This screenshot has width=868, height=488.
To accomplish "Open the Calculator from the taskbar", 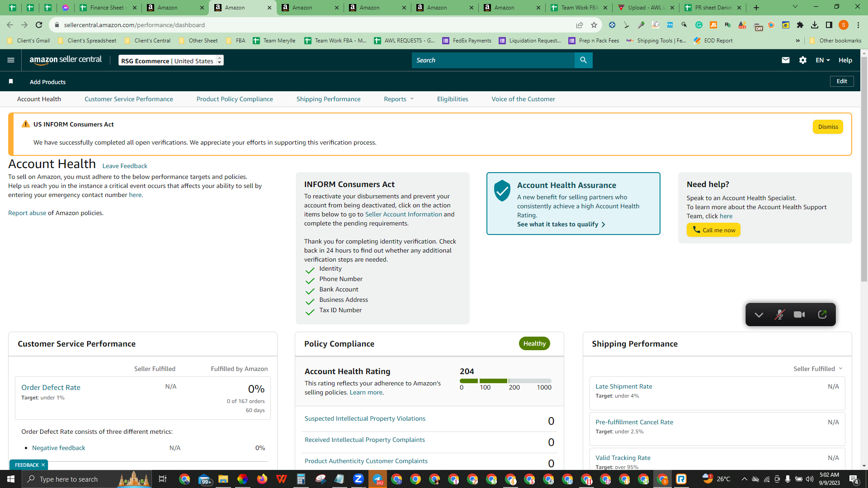I will (x=301, y=479).
